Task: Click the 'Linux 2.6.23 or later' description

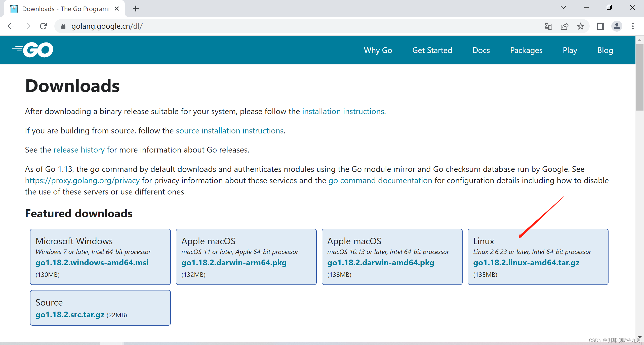Action: tap(532, 252)
